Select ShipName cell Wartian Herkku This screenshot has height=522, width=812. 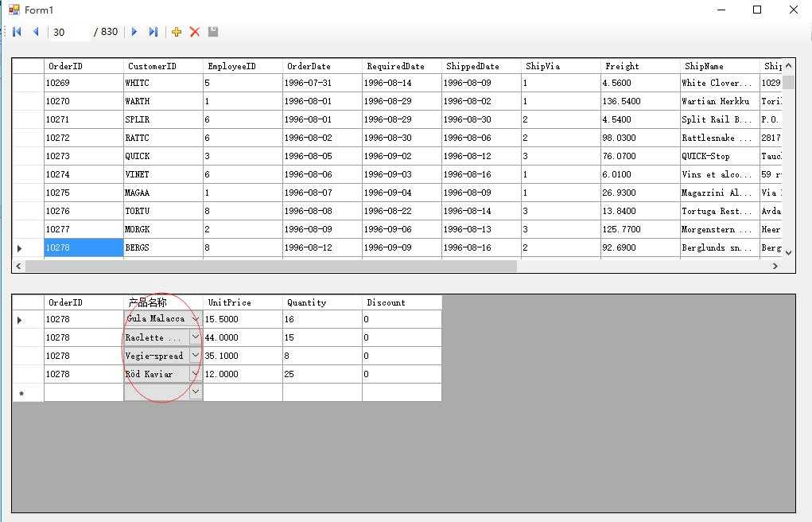(720, 101)
